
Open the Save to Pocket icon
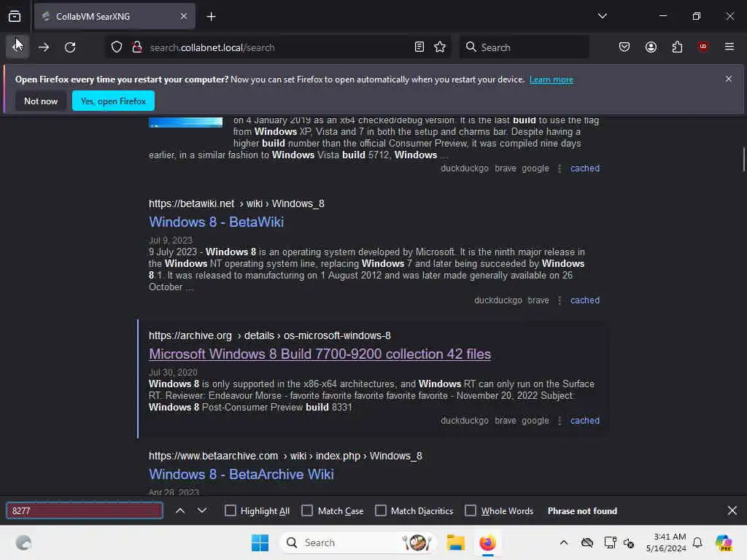tap(624, 47)
